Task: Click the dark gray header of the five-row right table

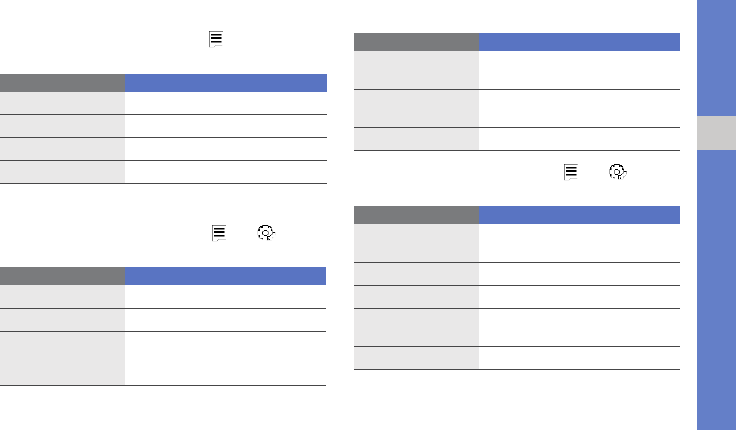Action: point(416,215)
